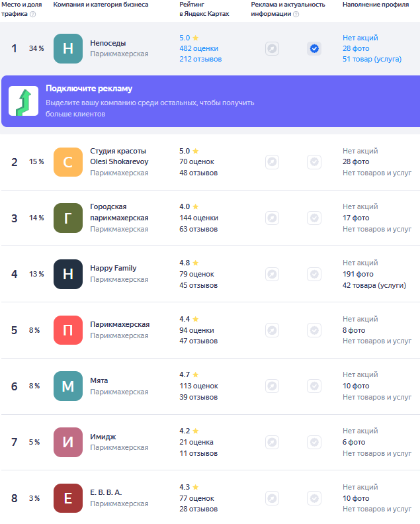This screenshot has width=420, height=524.
Task: Click advertising status icon in Olesi Shokarevoy row
Action: (x=273, y=162)
